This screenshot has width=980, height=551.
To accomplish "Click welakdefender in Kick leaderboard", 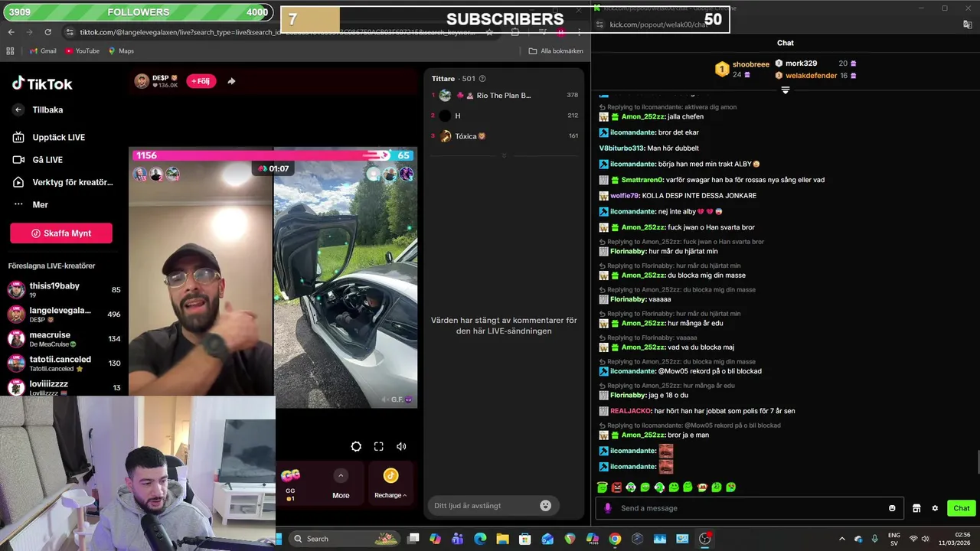I will [x=811, y=76].
